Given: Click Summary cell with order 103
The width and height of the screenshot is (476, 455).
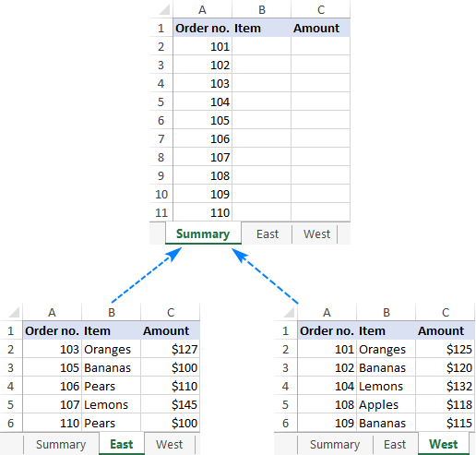Looking at the screenshot, I should pyautogui.click(x=203, y=83).
